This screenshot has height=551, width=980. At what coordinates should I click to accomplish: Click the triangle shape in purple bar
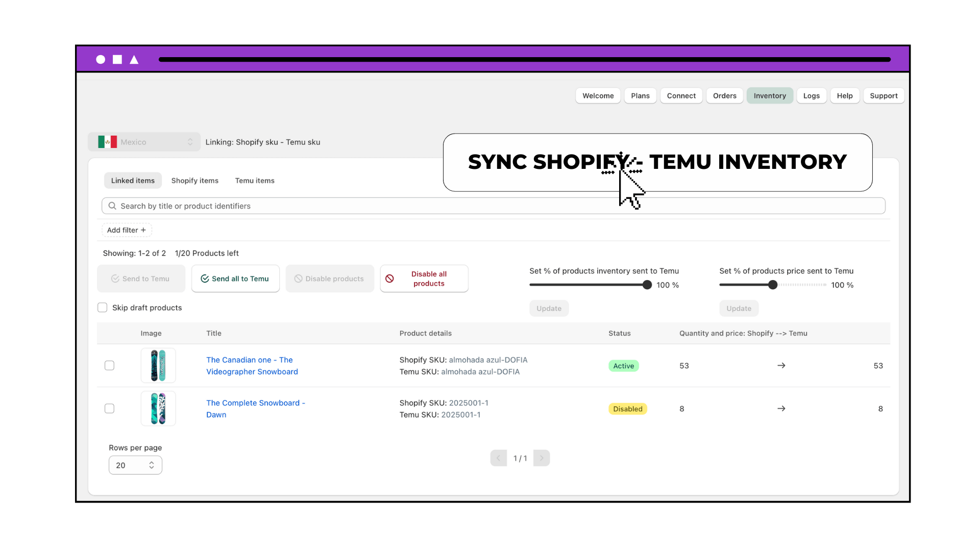134,60
